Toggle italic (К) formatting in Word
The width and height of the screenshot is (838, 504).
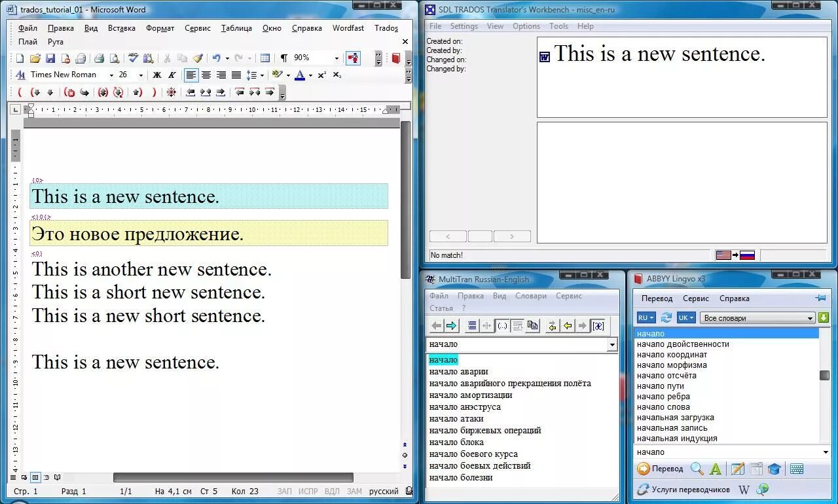pos(172,75)
